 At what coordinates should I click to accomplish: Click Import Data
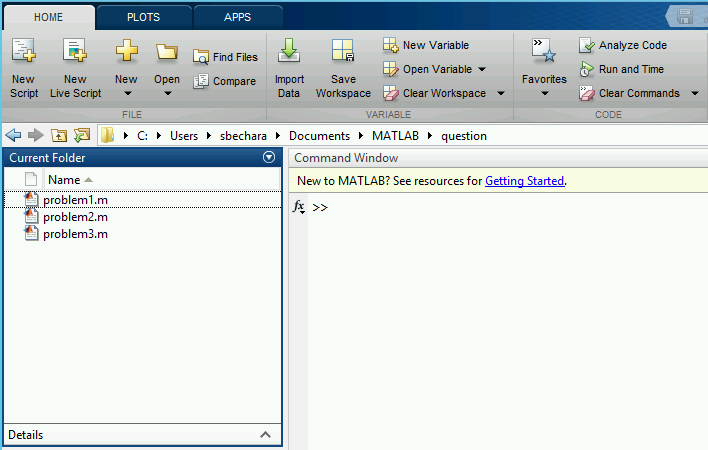click(x=289, y=69)
